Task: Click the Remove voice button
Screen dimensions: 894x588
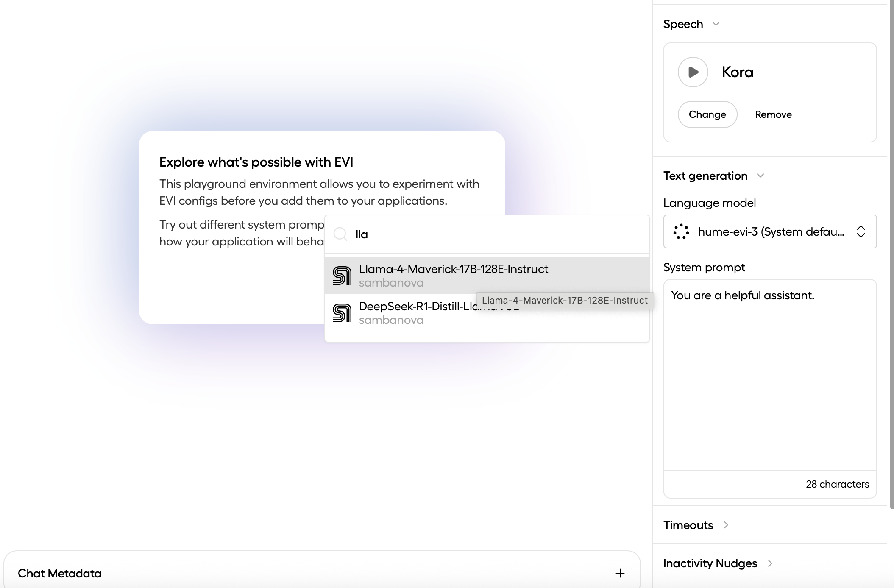Action: click(x=773, y=114)
